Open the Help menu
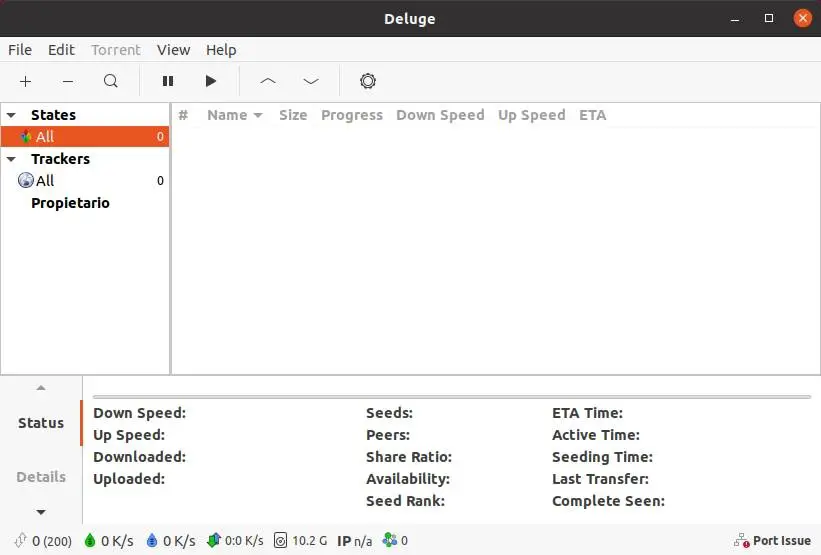 (221, 50)
